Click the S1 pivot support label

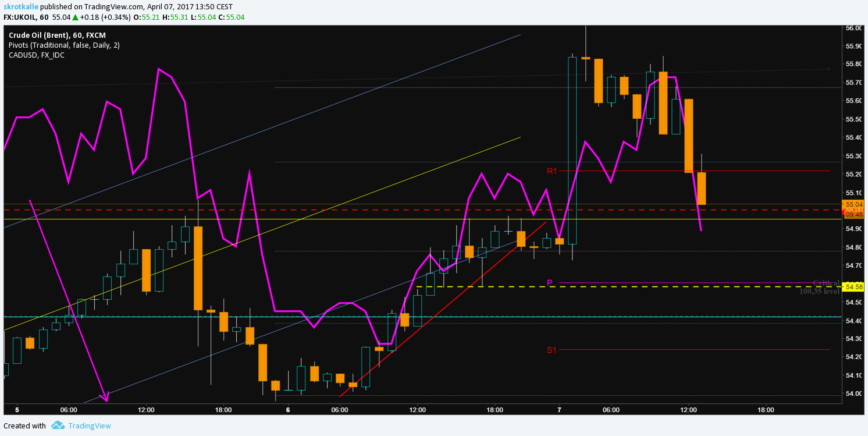552,350
